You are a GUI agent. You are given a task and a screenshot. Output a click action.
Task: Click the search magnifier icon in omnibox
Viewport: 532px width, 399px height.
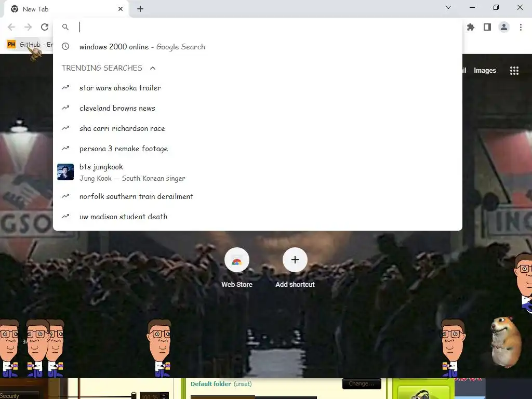(x=65, y=27)
